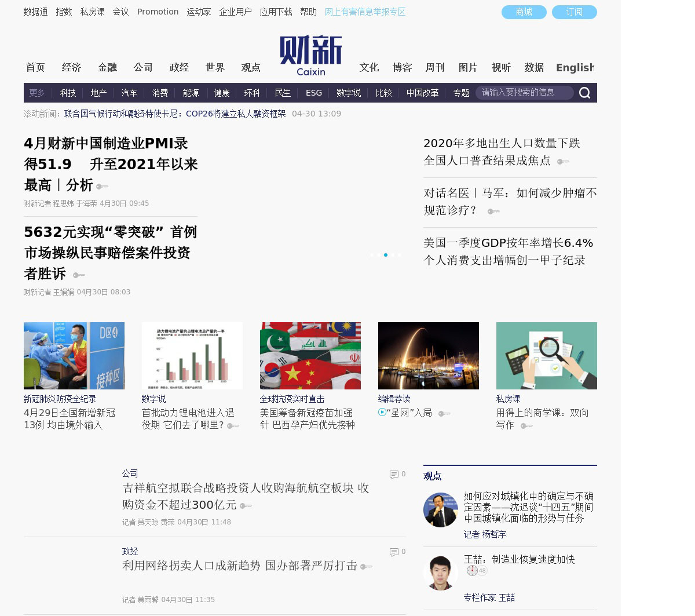Open magnifier illustration thumbnail for 私房课

click(547, 356)
